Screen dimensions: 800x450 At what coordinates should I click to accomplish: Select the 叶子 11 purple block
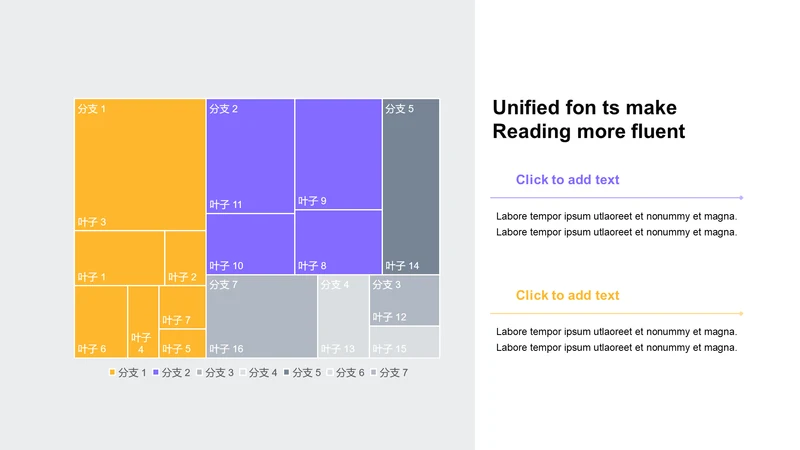pyautogui.click(x=250, y=156)
